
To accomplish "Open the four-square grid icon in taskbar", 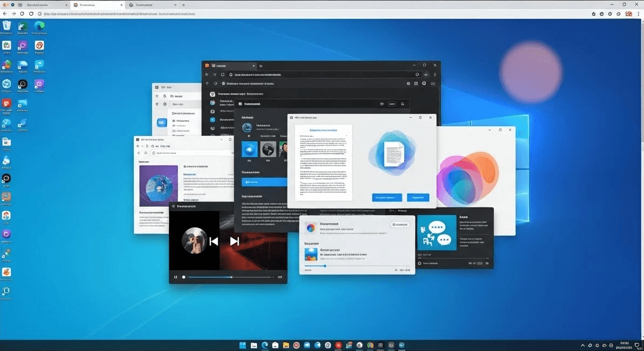I will click(380, 345).
